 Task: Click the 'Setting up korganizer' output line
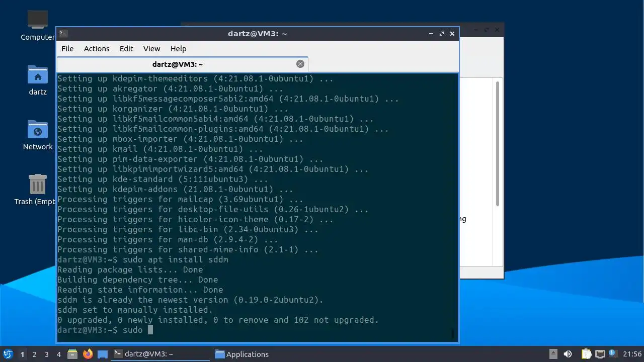(x=173, y=109)
